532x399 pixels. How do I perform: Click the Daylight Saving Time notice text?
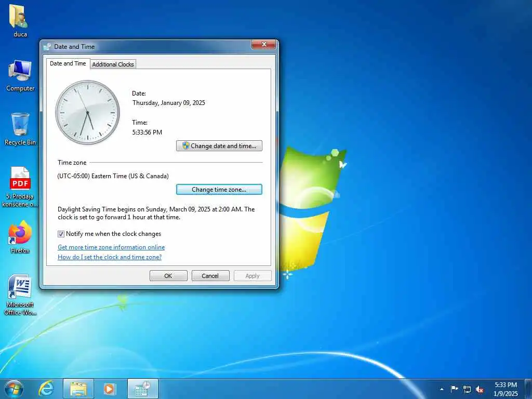[156, 213]
